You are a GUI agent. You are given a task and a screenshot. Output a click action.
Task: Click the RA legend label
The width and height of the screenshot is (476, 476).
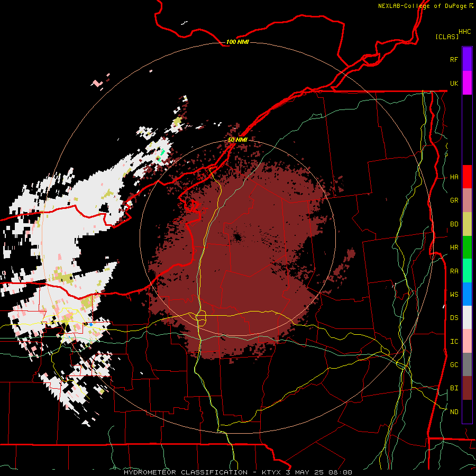pyautogui.click(x=454, y=271)
